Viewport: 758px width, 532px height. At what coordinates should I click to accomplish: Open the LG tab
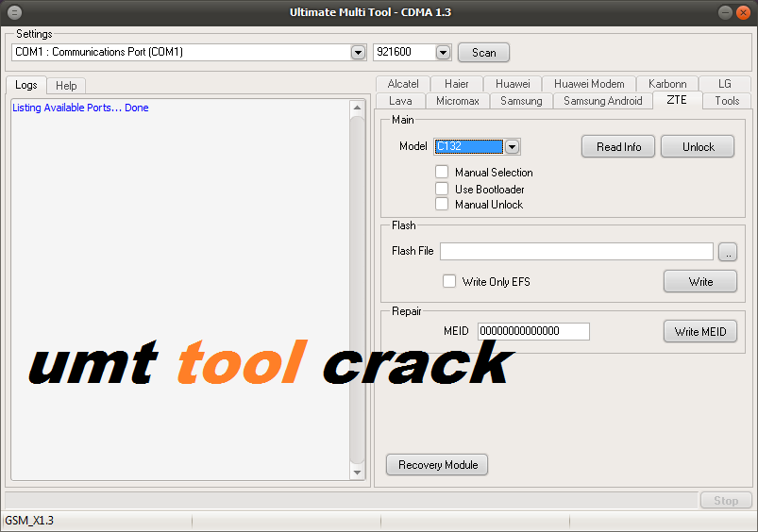pos(724,84)
